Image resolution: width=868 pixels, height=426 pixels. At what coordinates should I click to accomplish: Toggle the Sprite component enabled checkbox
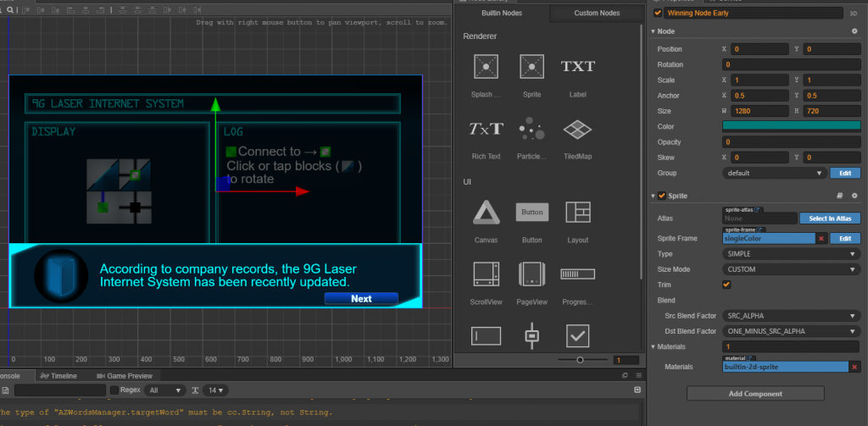pos(661,196)
